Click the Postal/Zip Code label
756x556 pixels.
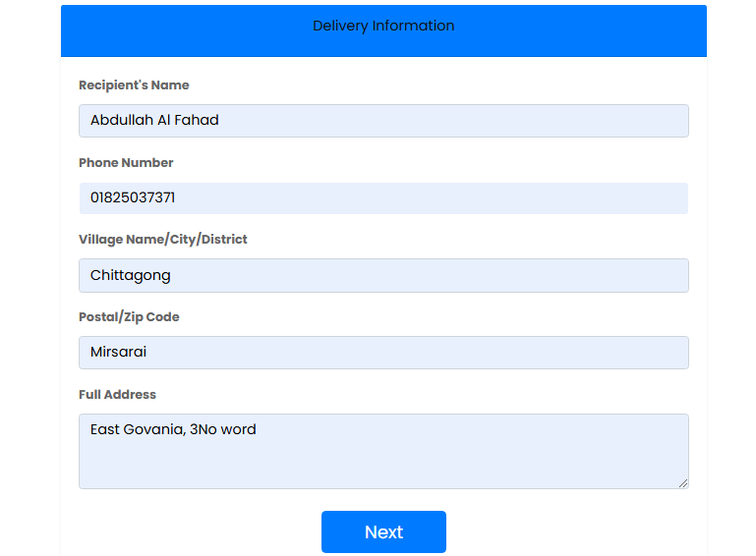[129, 317]
